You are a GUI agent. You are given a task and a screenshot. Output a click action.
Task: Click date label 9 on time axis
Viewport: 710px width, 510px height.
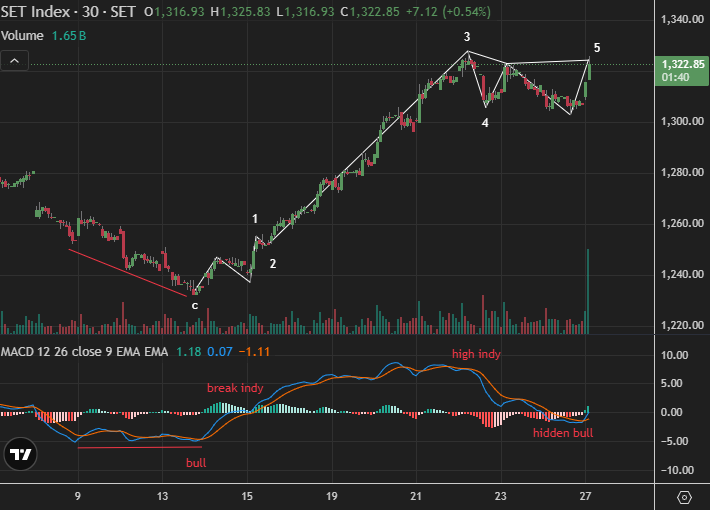[x=78, y=496]
